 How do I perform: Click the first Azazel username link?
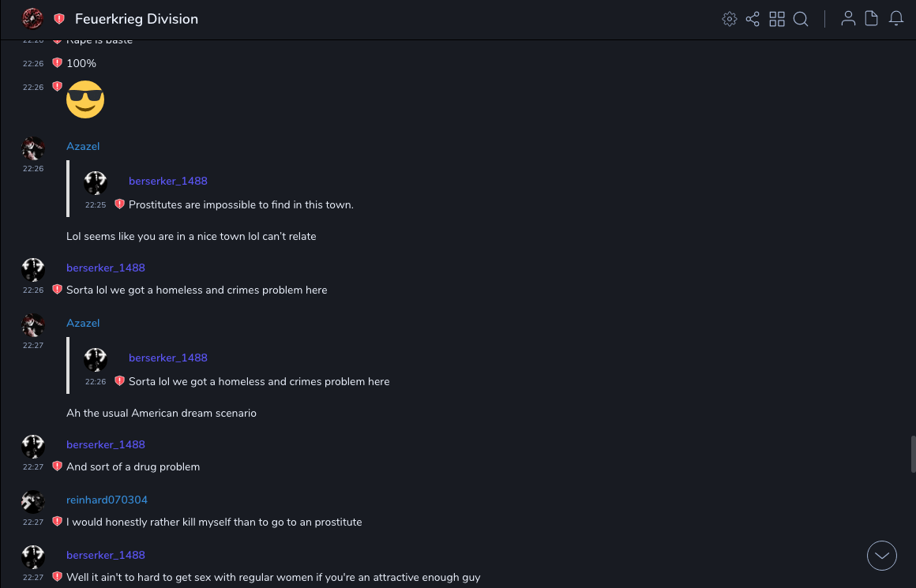(83, 146)
